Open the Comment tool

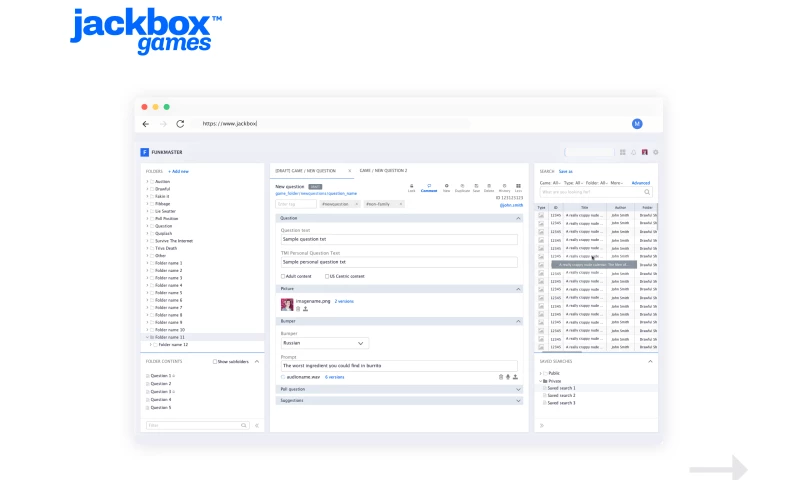429,186
